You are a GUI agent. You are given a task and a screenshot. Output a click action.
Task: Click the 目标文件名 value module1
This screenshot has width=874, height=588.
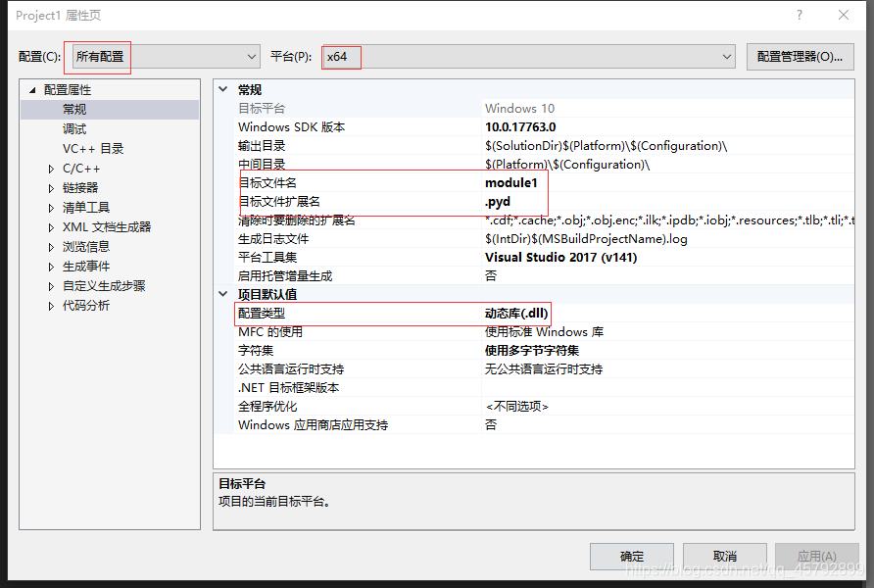tap(510, 183)
